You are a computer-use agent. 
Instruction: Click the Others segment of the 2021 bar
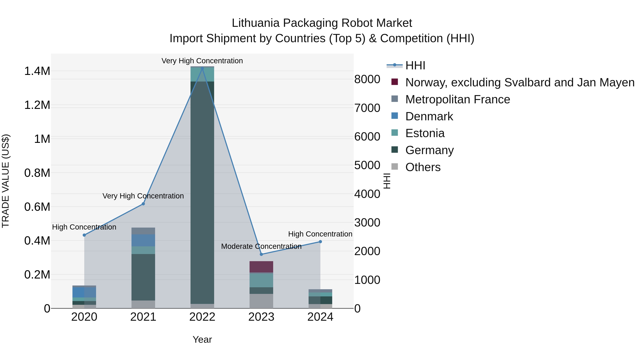[x=143, y=304]
